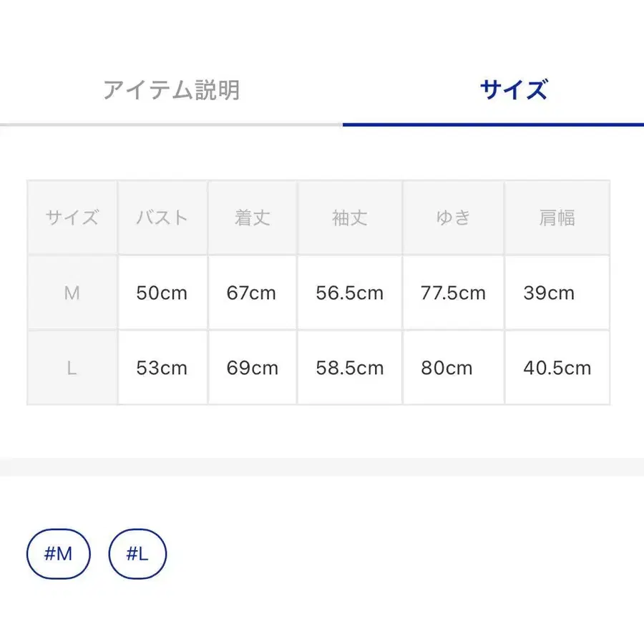Image resolution: width=644 pixels, height=644 pixels.
Task: Click the 77.5cm ゆき cell for size M
Action: pyautogui.click(x=453, y=293)
